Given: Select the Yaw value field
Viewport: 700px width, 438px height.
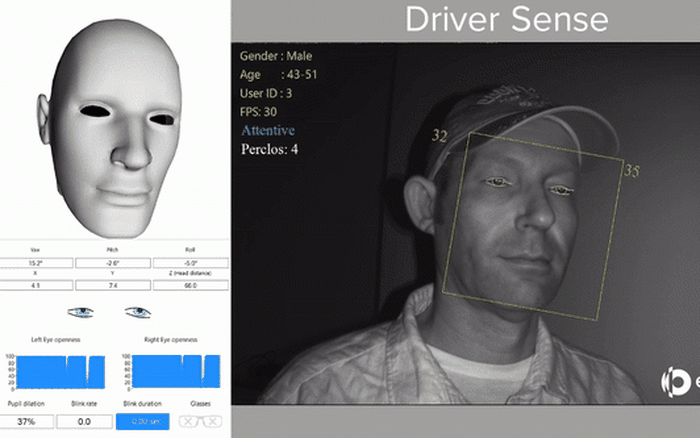Looking at the screenshot, I should [36, 263].
